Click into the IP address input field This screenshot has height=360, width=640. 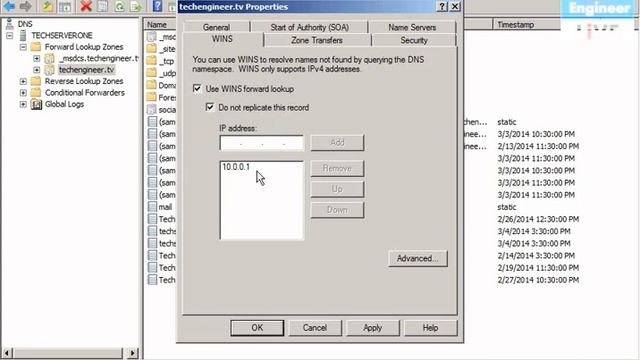pos(262,143)
